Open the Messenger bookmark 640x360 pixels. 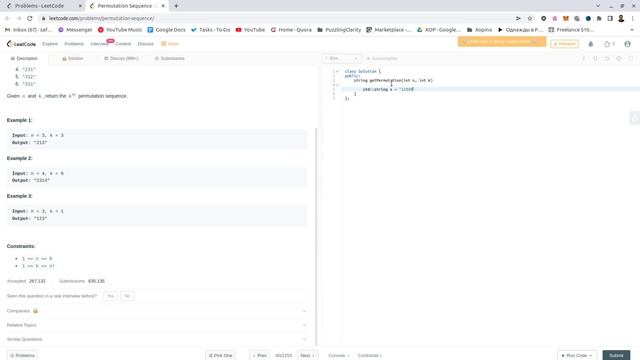click(76, 30)
